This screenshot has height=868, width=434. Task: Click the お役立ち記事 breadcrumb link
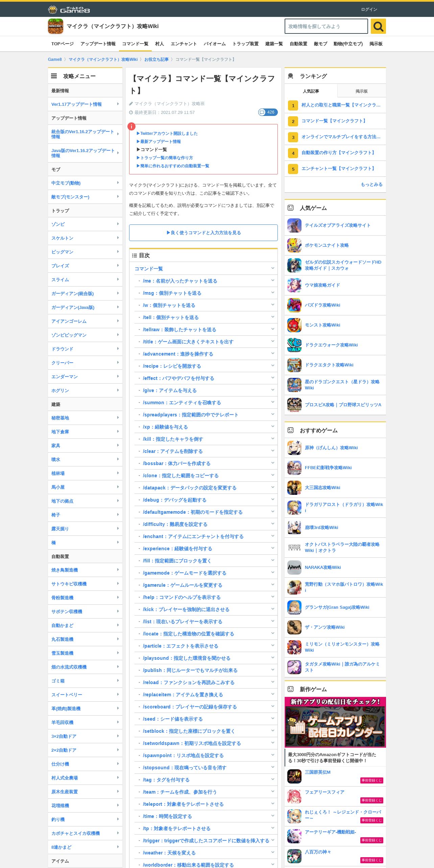coord(156,59)
